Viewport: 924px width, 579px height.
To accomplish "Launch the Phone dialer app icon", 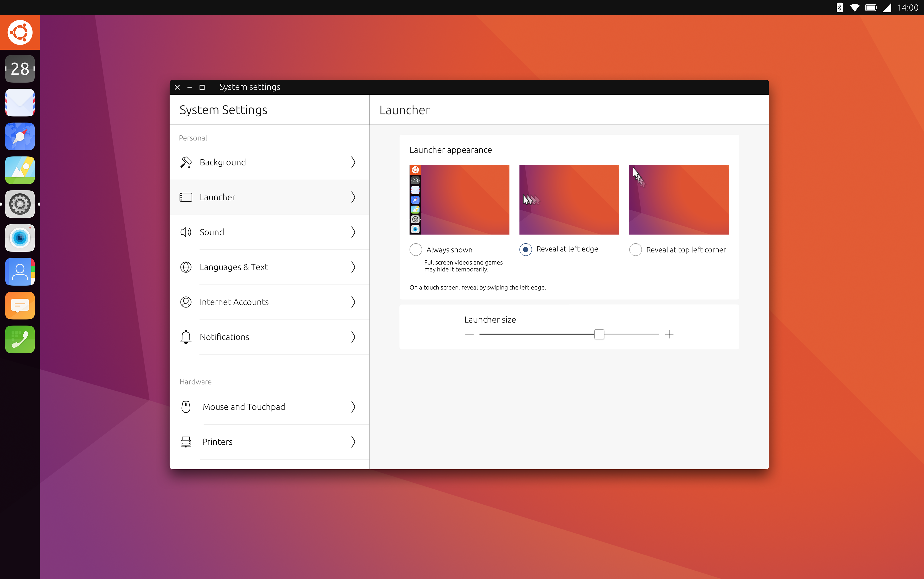I will [x=20, y=339].
